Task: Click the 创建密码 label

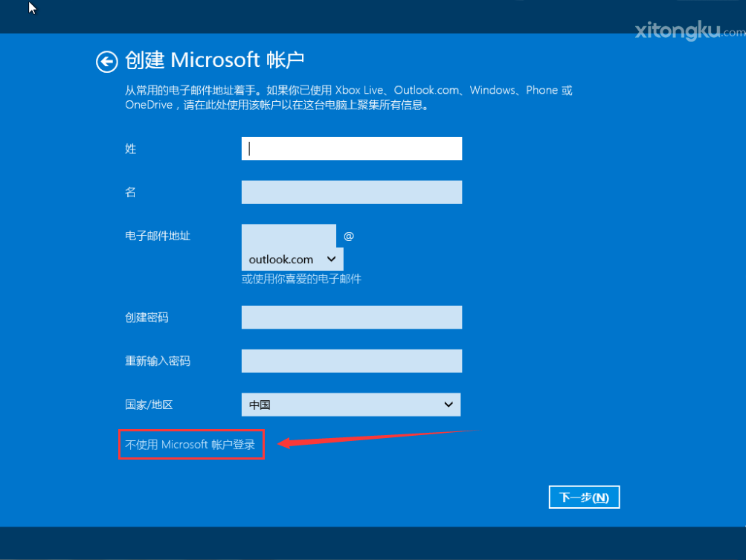Action: click(x=147, y=318)
